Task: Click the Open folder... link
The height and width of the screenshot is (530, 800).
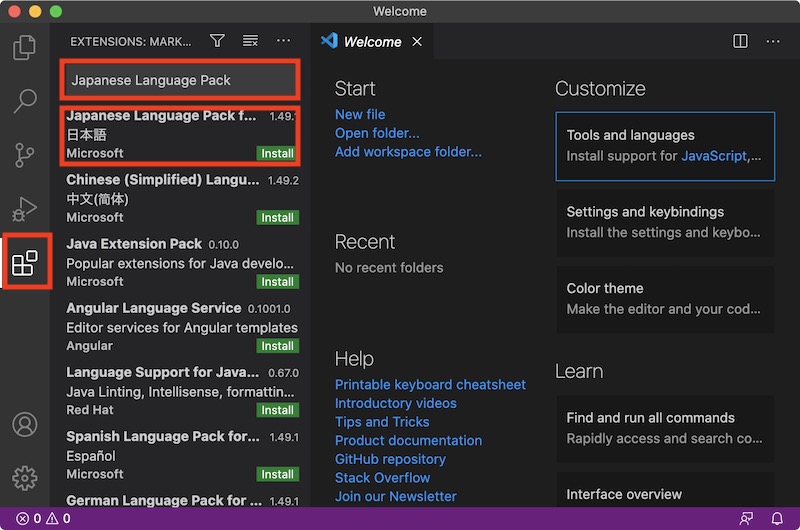Action: [377, 133]
